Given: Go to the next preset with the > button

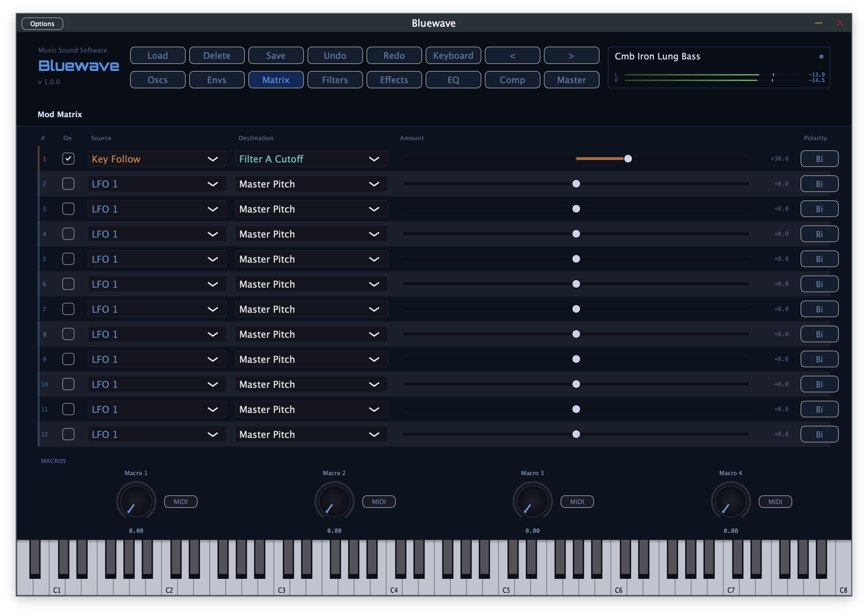Looking at the screenshot, I should (x=571, y=56).
